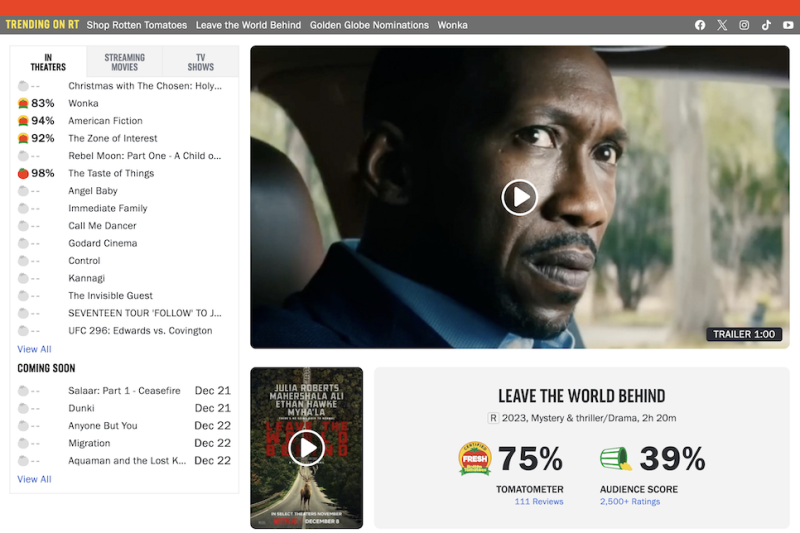
Task: Click the spilled popcorn audience score icon
Action: (616, 458)
